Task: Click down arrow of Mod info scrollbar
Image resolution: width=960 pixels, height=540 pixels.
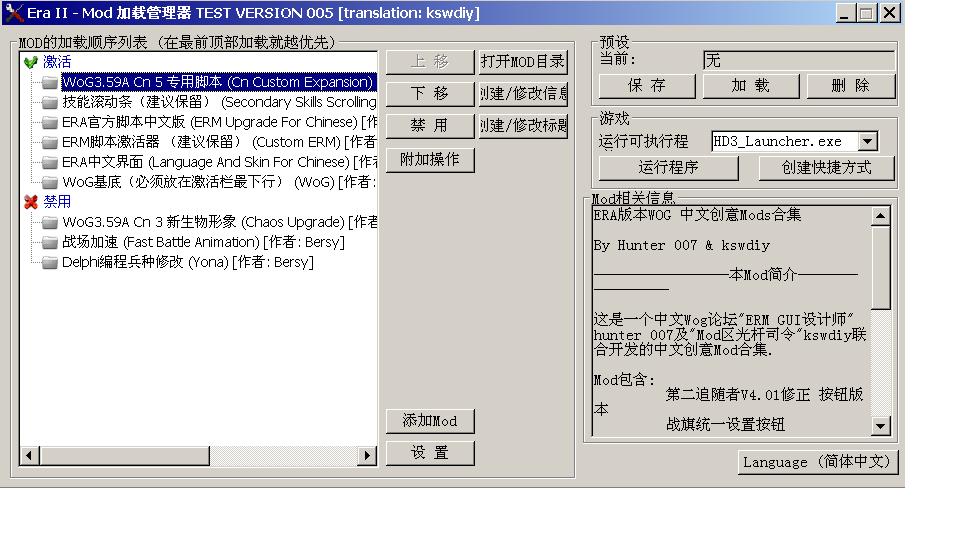Action: point(880,426)
